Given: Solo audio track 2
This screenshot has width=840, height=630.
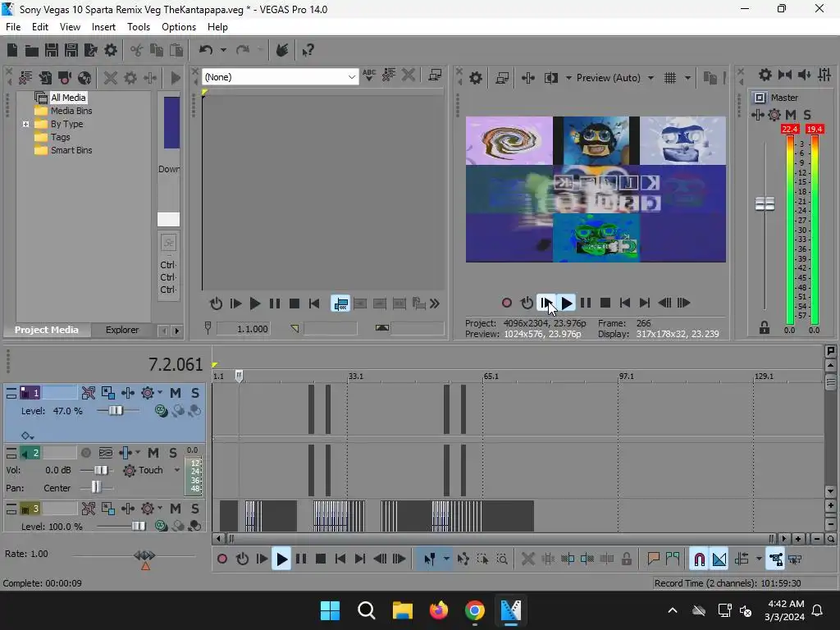Looking at the screenshot, I should pyautogui.click(x=173, y=453).
